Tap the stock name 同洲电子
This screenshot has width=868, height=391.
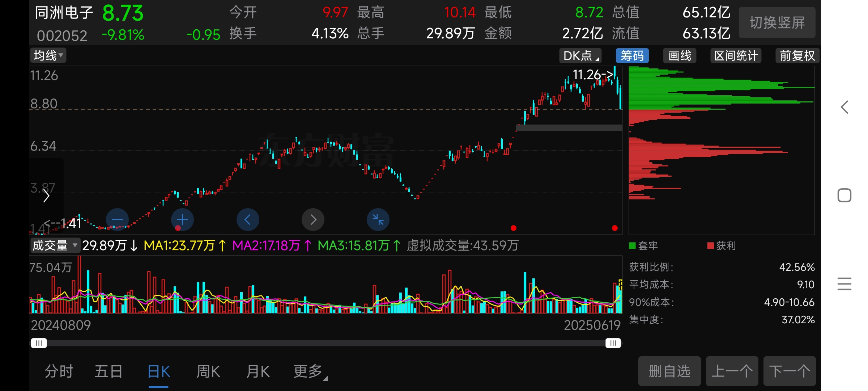coord(64,13)
